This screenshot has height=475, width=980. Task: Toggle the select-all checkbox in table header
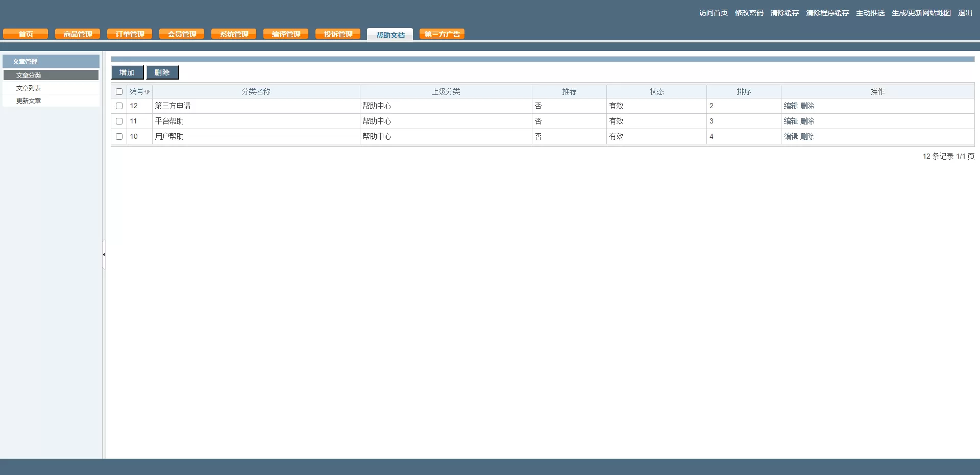[x=119, y=92]
